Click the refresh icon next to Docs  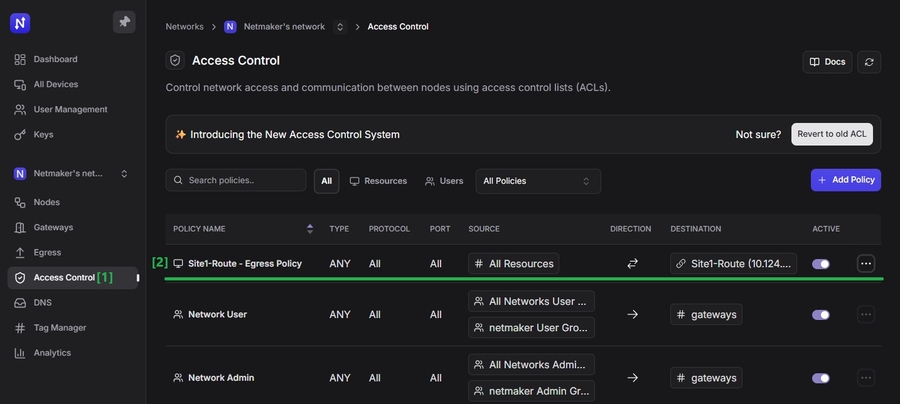click(x=869, y=62)
